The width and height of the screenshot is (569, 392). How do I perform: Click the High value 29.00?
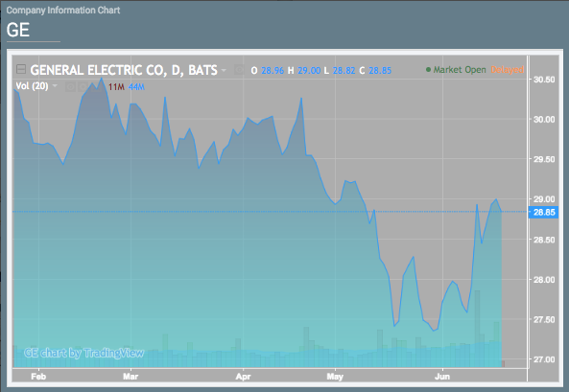point(309,70)
